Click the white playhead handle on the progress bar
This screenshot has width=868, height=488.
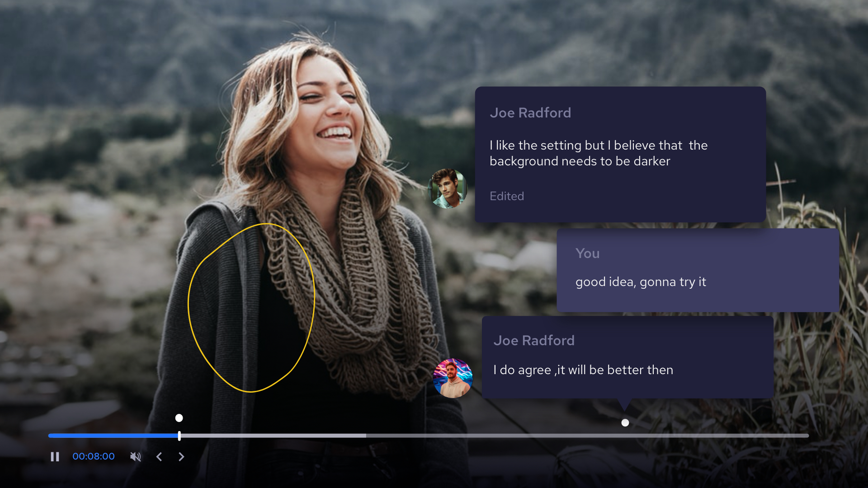[x=179, y=436]
